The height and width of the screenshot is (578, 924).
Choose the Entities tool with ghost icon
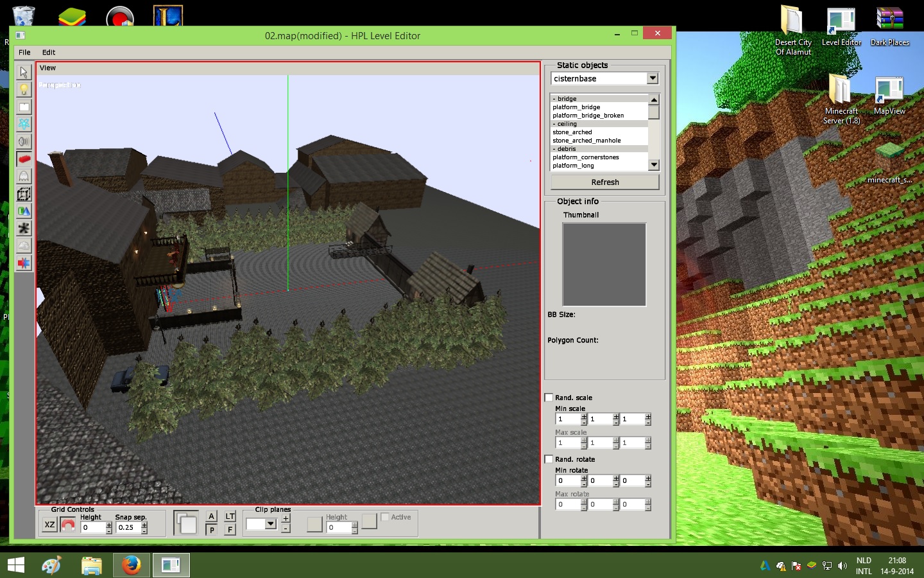24,176
